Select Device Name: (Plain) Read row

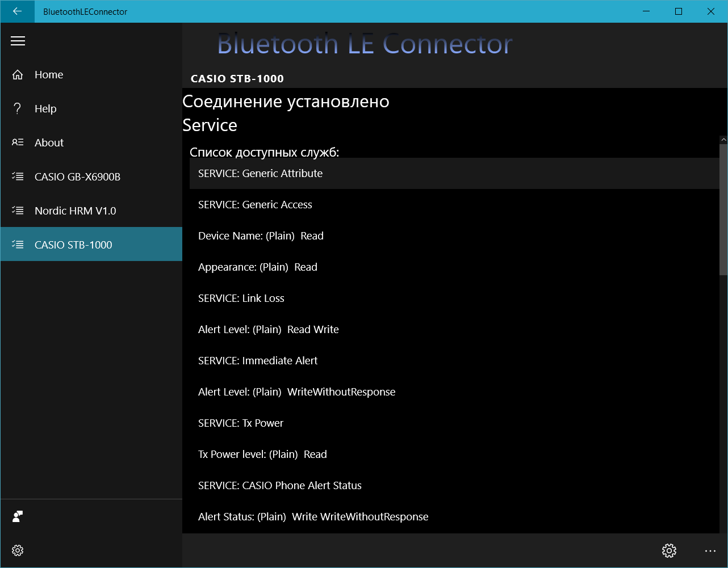(454, 235)
